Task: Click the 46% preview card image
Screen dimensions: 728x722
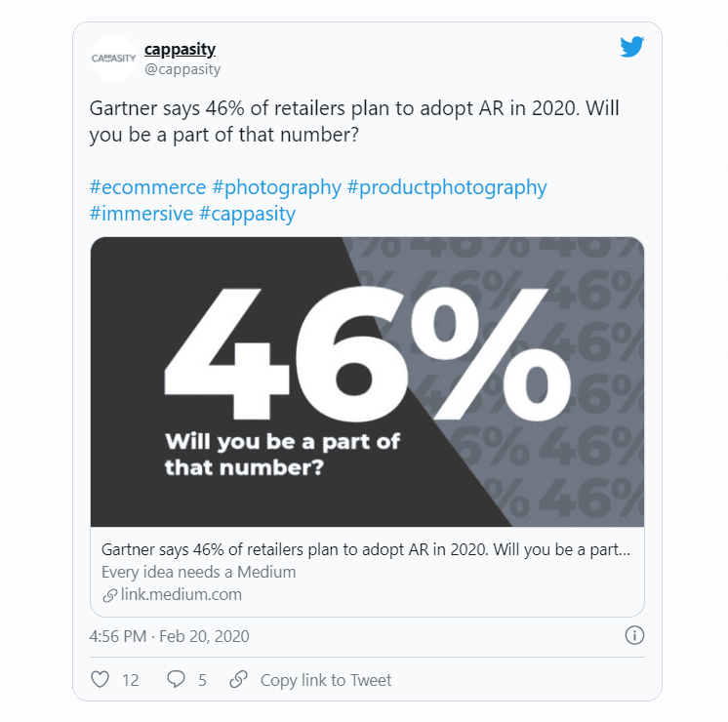Action: [367, 381]
